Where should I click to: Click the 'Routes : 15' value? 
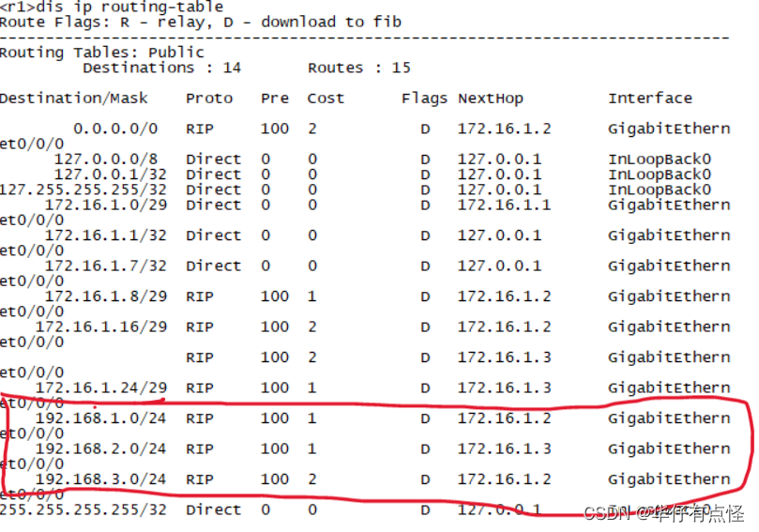(359, 68)
